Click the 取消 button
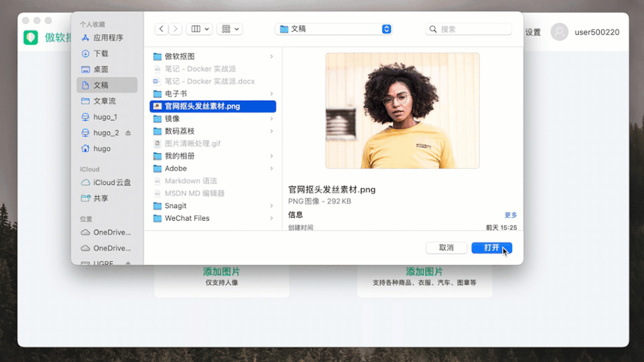Image resolution: width=644 pixels, height=362 pixels. coord(446,247)
